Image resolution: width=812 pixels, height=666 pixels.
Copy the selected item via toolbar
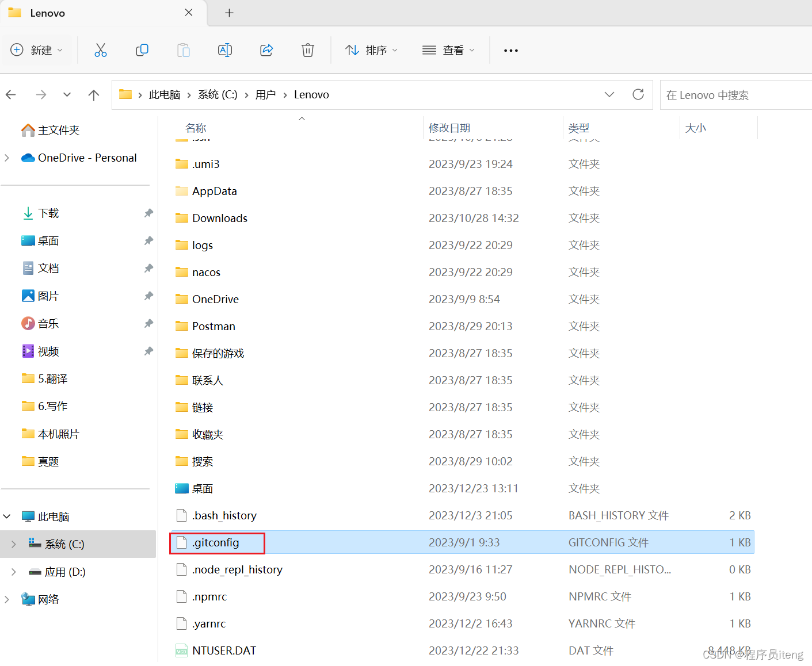(142, 50)
